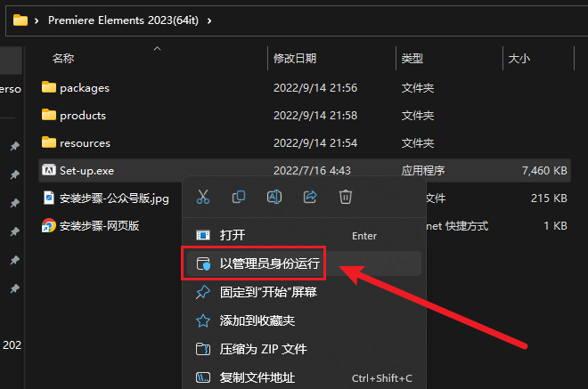Click the 215 KB size cell

pyautogui.click(x=549, y=199)
